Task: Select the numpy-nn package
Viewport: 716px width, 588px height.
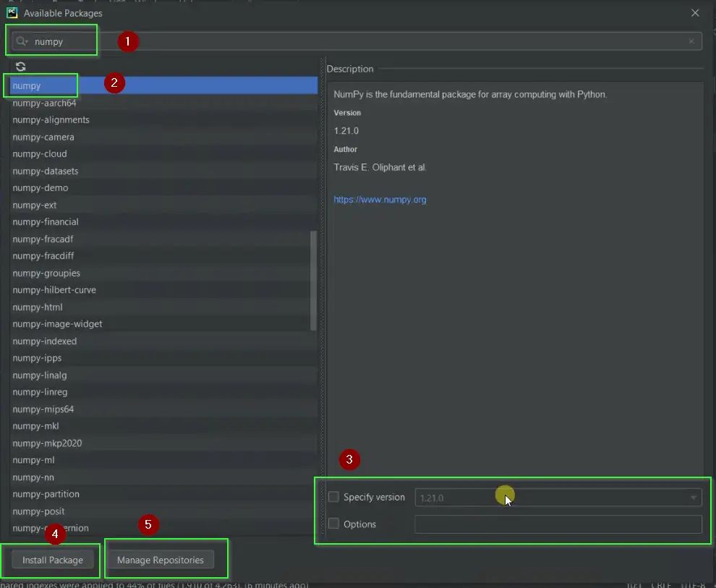Action: pyautogui.click(x=163, y=477)
